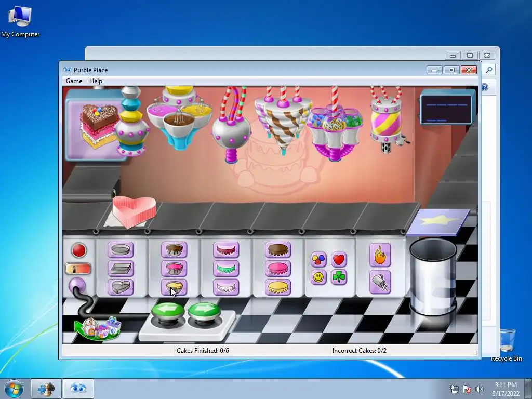Open the Game menu
Image resolution: width=532 pixels, height=399 pixels.
(74, 81)
